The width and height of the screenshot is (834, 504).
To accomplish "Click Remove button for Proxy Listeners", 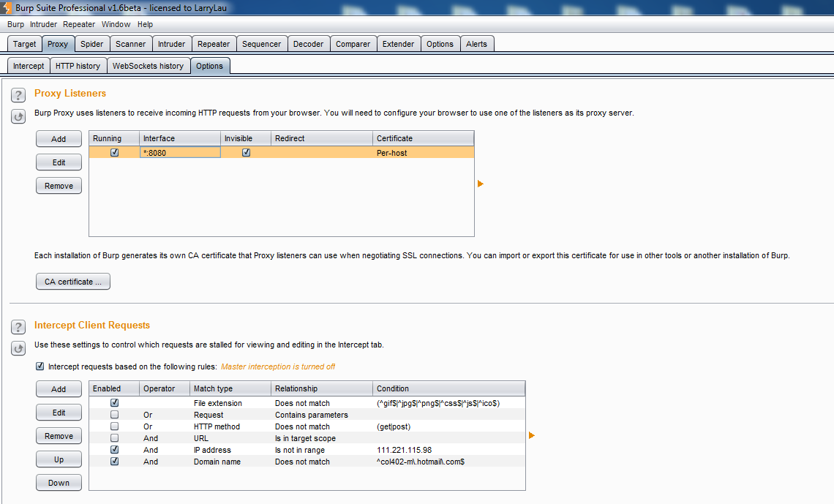I will (x=59, y=186).
